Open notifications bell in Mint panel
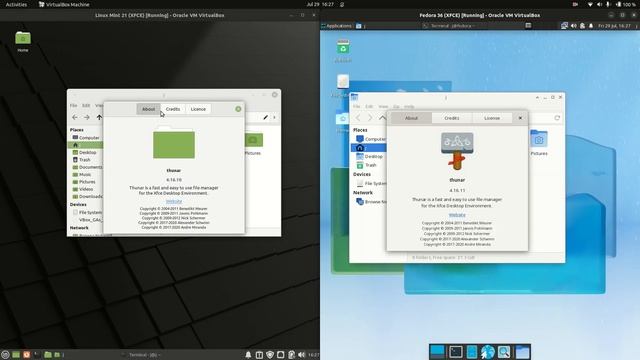Viewport: 640px width, 360px height. 248,355
